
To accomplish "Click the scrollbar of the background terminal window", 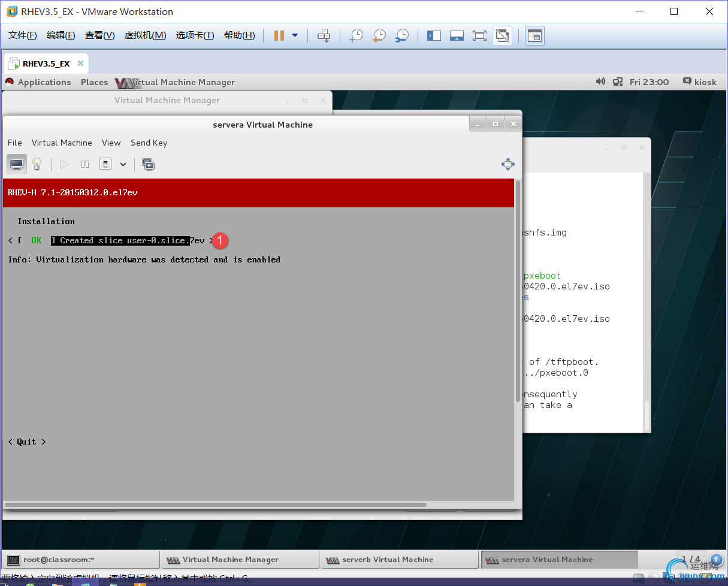I will [x=647, y=416].
